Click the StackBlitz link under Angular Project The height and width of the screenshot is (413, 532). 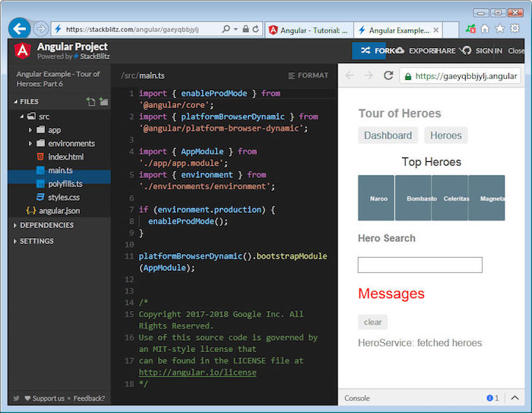[92, 56]
